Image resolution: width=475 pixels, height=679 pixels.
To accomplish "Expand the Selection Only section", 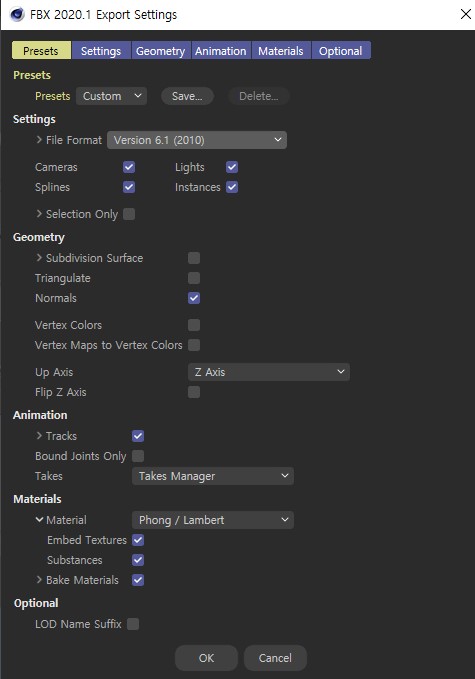I will tap(39, 213).
